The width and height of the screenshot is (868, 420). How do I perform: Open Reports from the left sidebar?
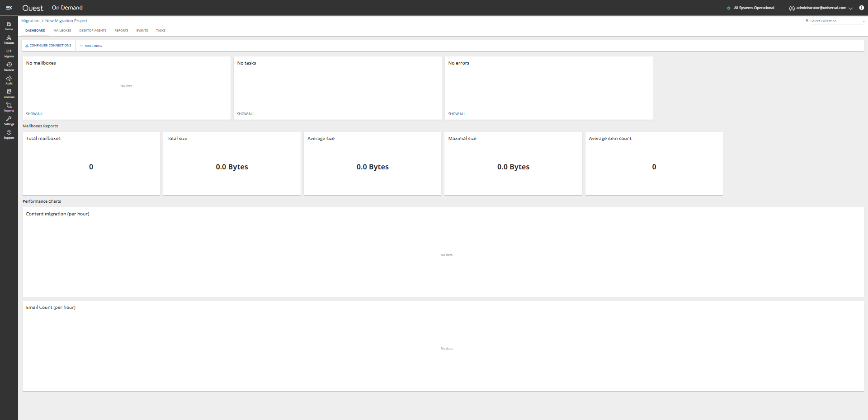click(9, 107)
